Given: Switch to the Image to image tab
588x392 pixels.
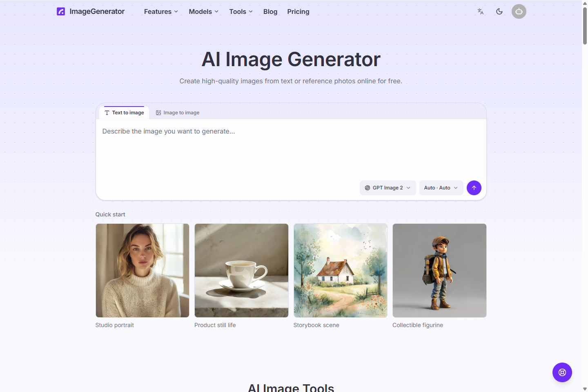Looking at the screenshot, I should click(178, 113).
